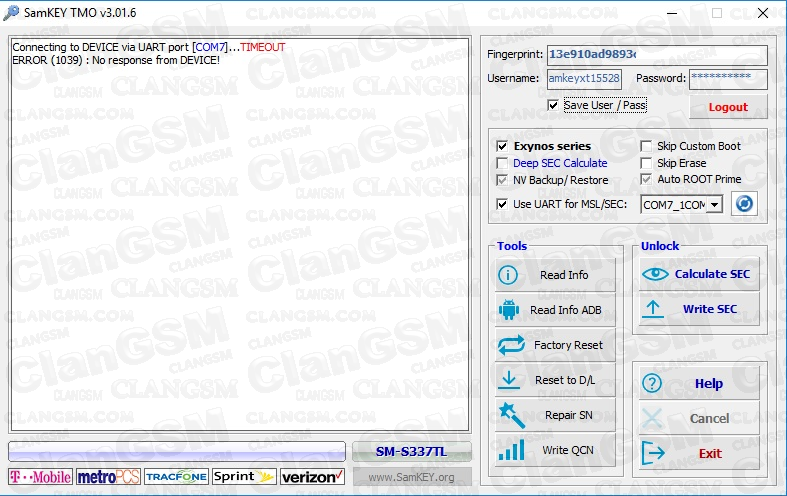Select the Sprint carrier logo
Image resolution: width=787 pixels, height=496 pixels.
pyautogui.click(x=244, y=477)
